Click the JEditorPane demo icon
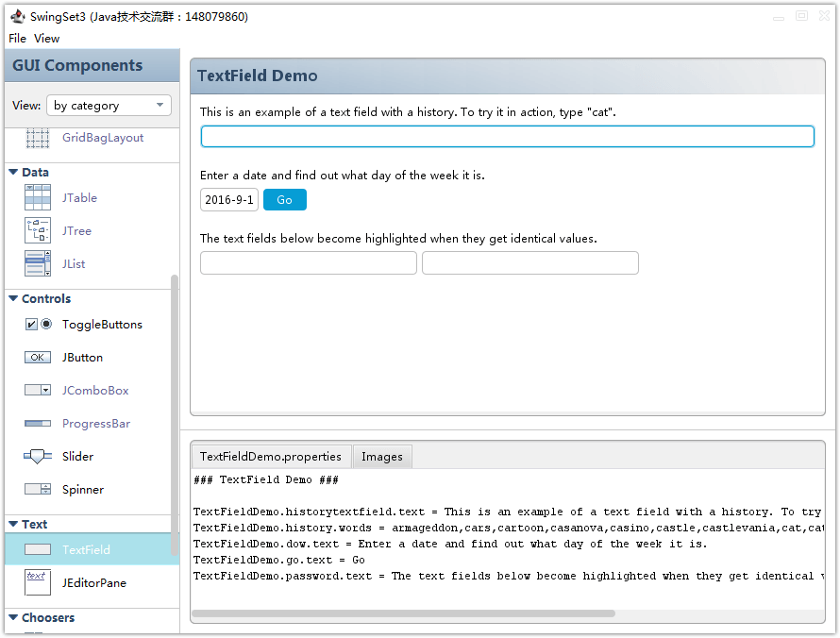The height and width of the screenshot is (638, 840). (38, 582)
